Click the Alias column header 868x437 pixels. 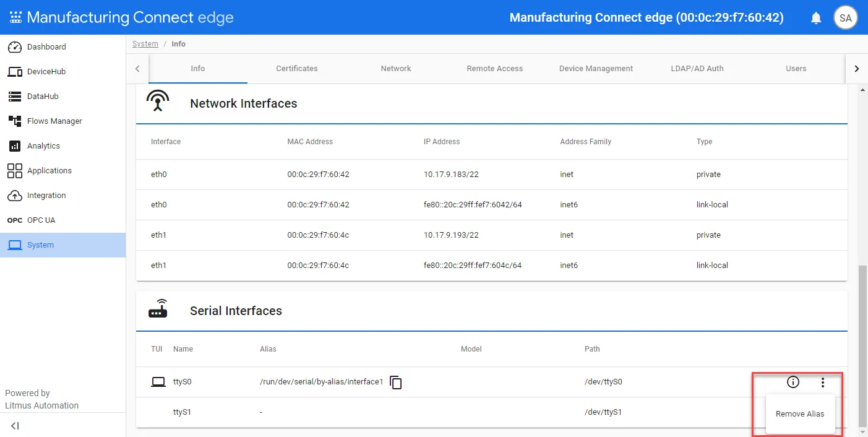[x=268, y=349]
